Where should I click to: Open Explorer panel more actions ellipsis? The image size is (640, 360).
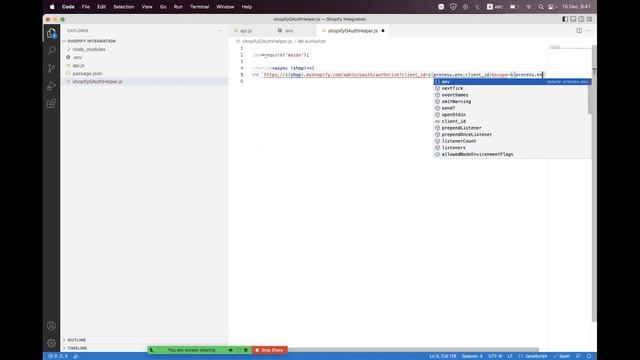[x=220, y=31]
